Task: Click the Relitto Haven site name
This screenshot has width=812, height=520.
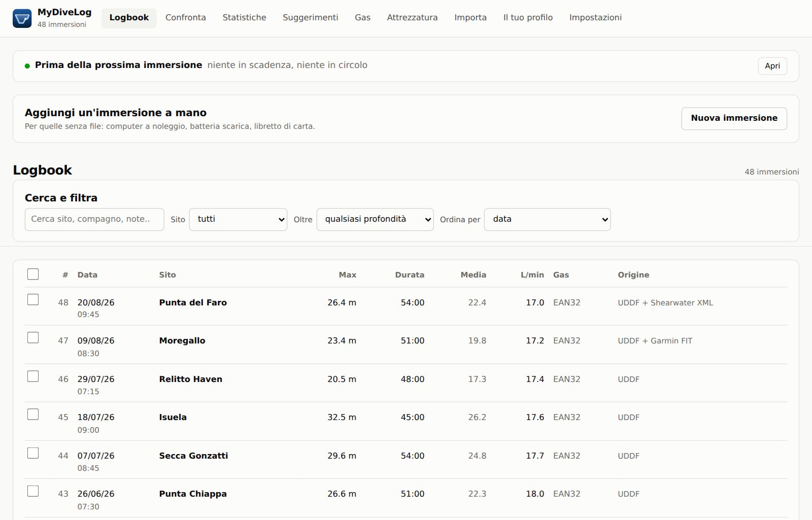Action: (191, 379)
